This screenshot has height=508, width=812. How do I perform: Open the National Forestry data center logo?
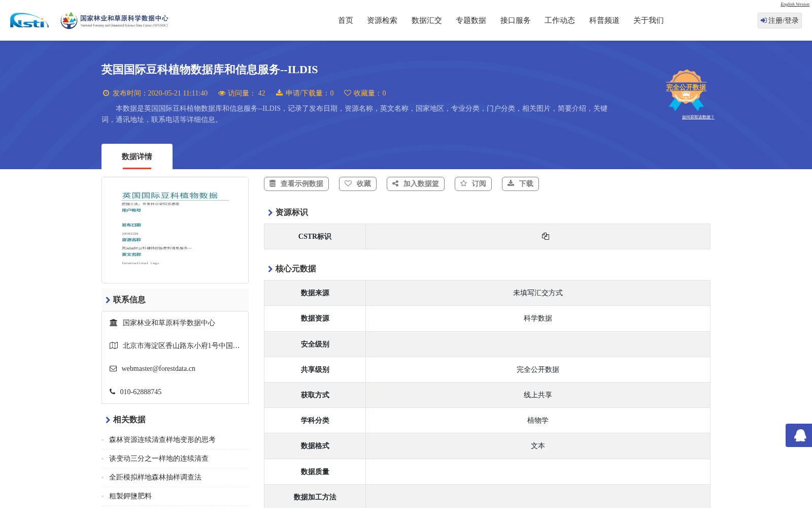coord(114,20)
